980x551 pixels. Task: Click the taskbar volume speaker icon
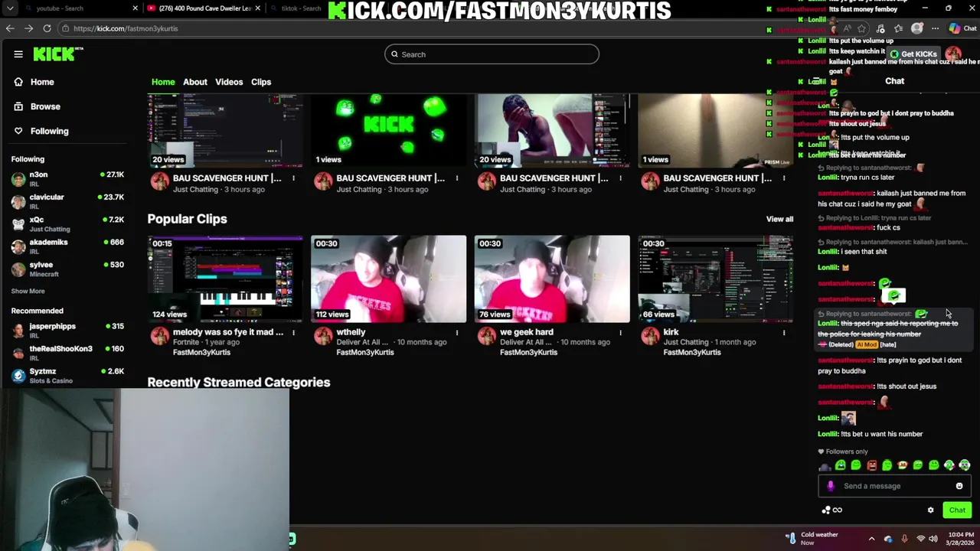(x=933, y=539)
